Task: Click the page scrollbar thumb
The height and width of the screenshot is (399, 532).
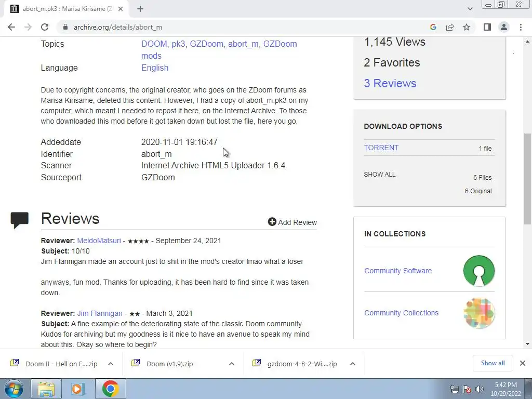Action: (527, 179)
